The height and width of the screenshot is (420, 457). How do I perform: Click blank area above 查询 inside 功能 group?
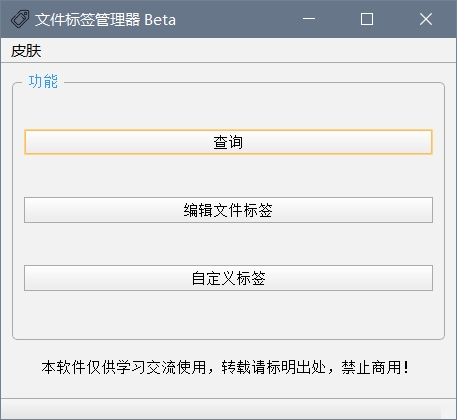(x=228, y=108)
